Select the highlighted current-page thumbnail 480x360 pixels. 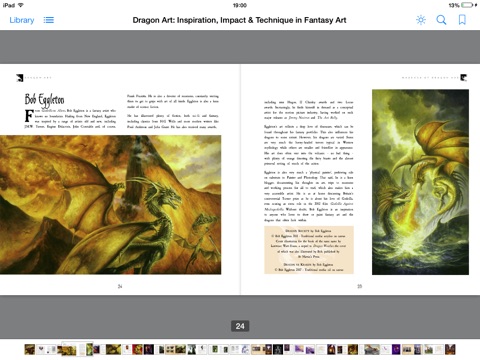click(77, 349)
